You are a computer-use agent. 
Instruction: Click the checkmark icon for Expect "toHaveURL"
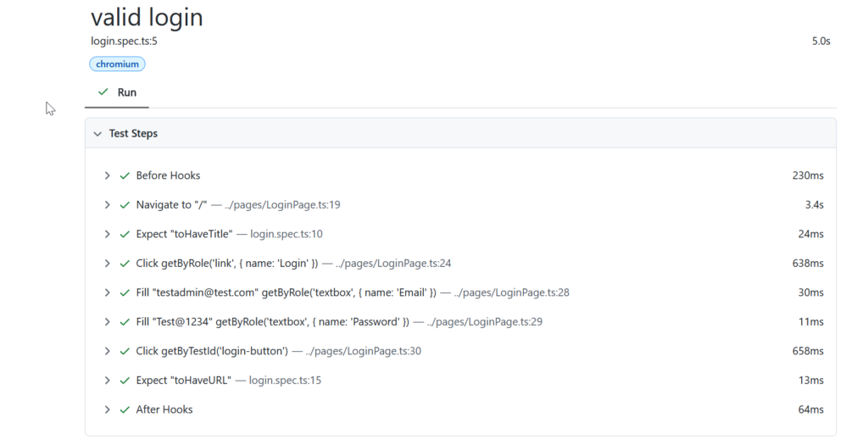tap(125, 381)
